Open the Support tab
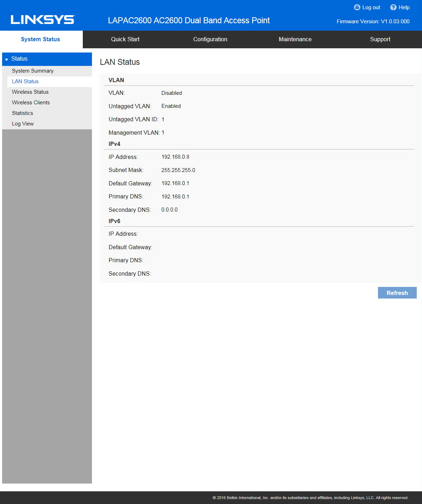 tap(380, 39)
